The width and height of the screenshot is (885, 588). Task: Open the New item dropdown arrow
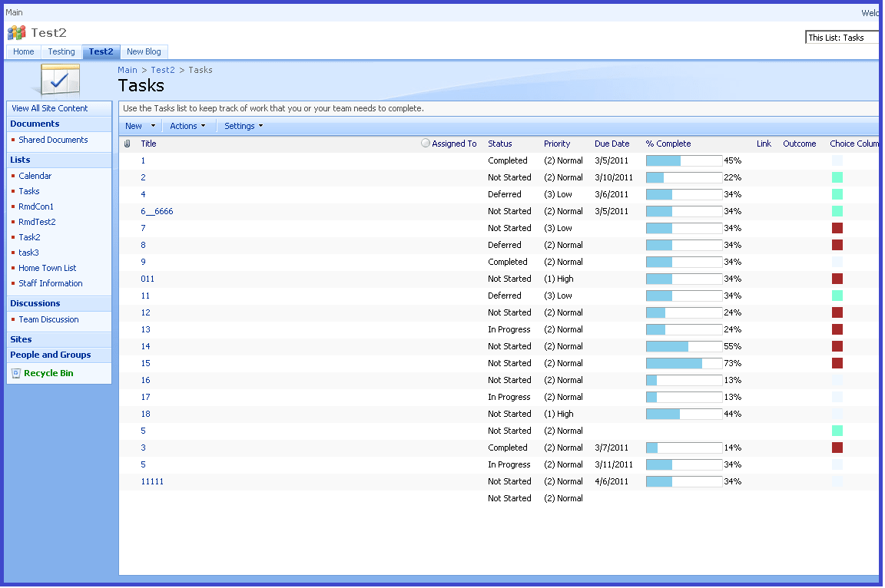(153, 126)
